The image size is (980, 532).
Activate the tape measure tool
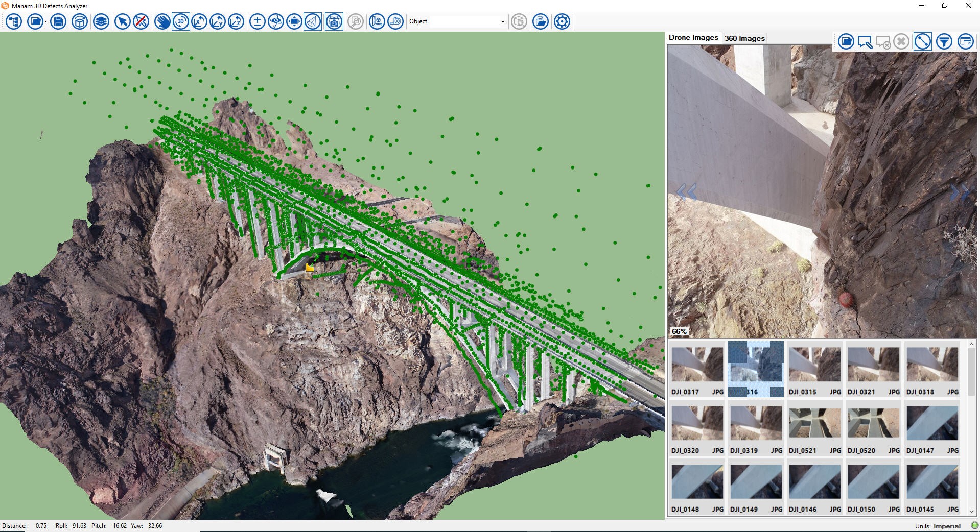point(396,21)
